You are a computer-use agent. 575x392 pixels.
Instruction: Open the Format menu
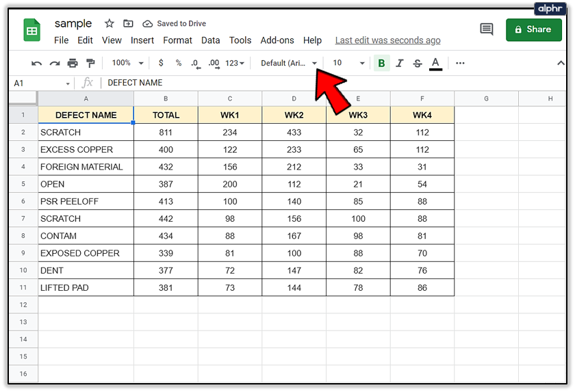[177, 40]
